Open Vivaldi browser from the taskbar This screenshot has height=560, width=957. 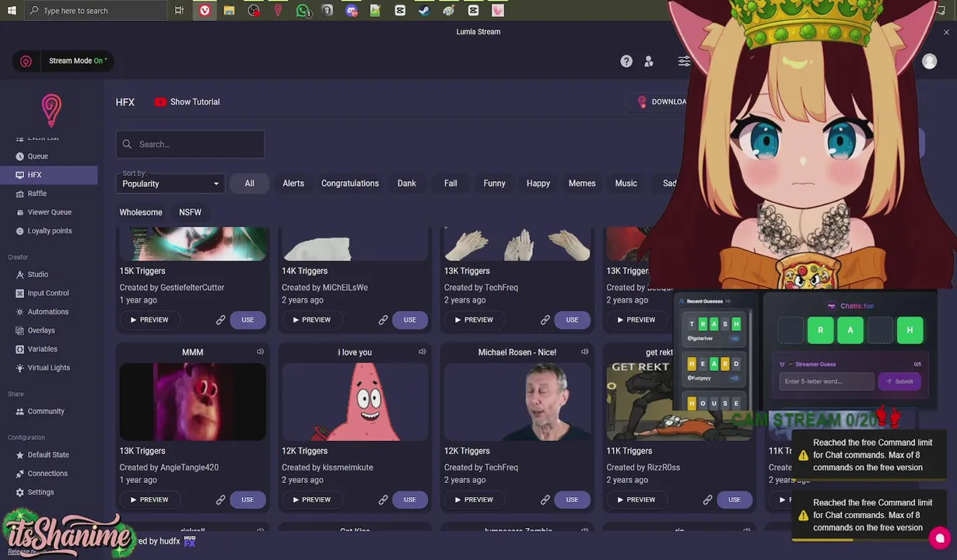[x=205, y=10]
